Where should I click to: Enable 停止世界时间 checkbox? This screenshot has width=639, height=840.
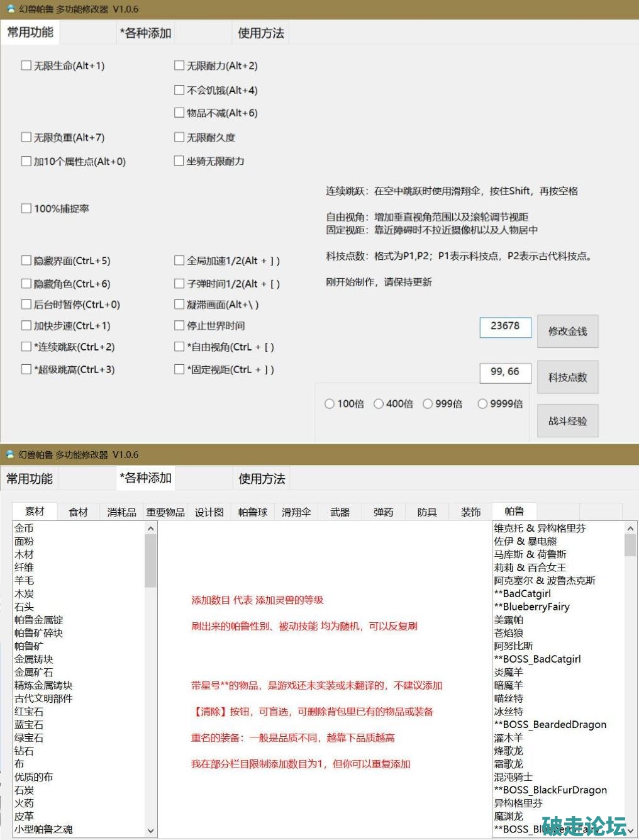point(179,325)
